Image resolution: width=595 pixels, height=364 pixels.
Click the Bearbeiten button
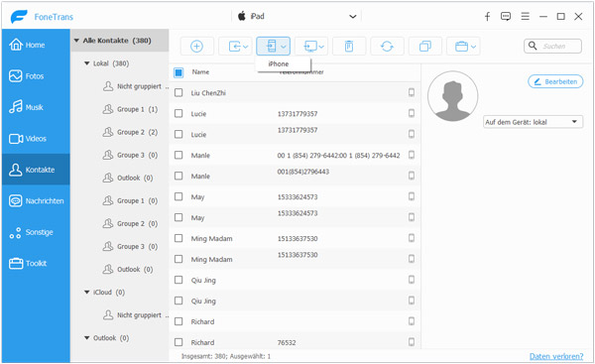[555, 81]
